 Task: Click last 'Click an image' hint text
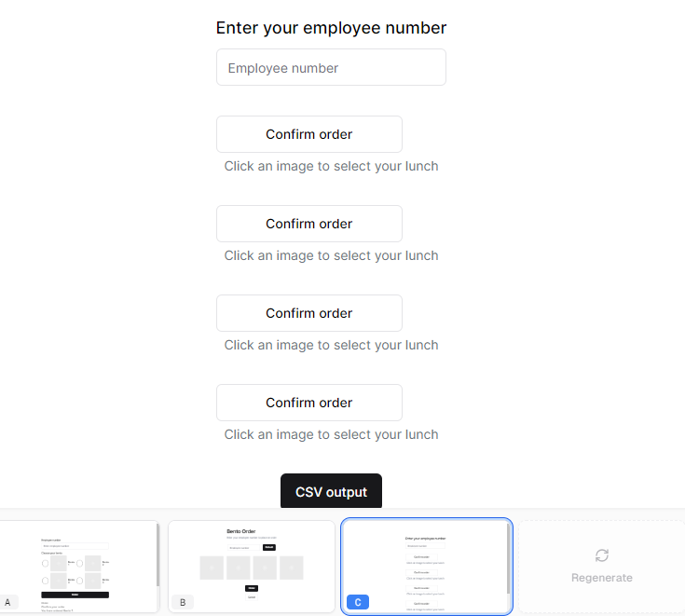coord(331,434)
